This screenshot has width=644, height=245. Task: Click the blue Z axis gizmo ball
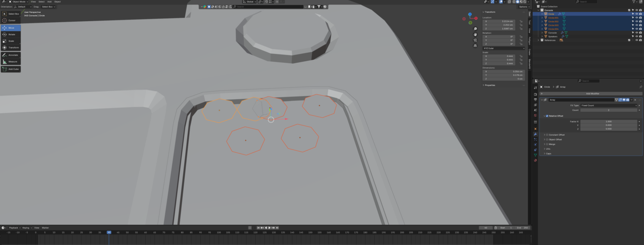[470, 15]
